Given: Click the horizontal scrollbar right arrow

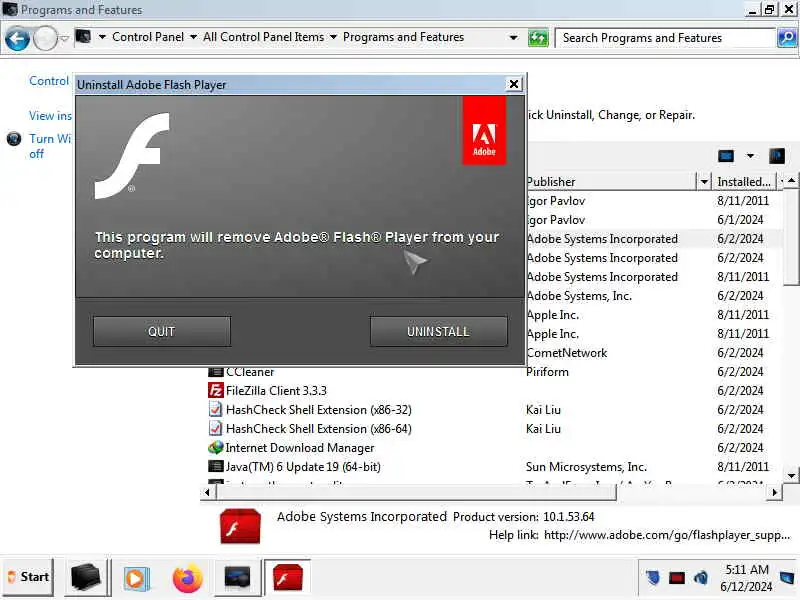Looking at the screenshot, I should (775, 492).
